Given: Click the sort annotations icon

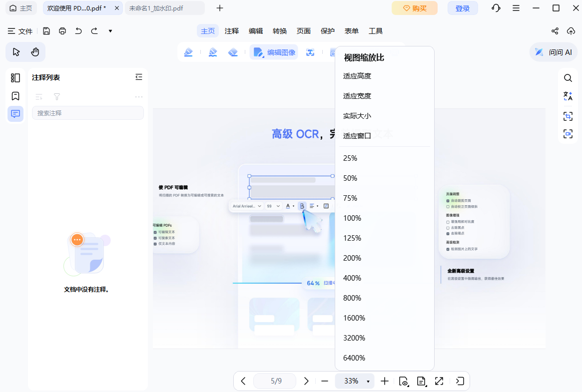Looking at the screenshot, I should coord(39,97).
